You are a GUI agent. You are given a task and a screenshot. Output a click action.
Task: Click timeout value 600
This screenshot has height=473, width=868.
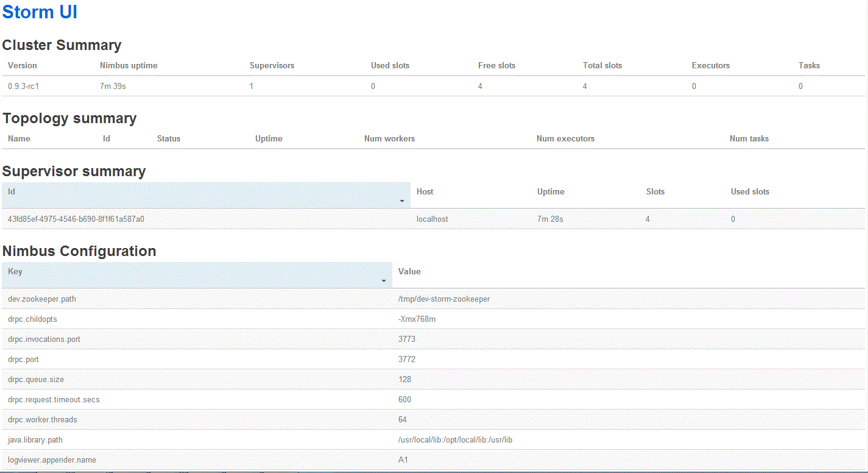click(x=404, y=399)
